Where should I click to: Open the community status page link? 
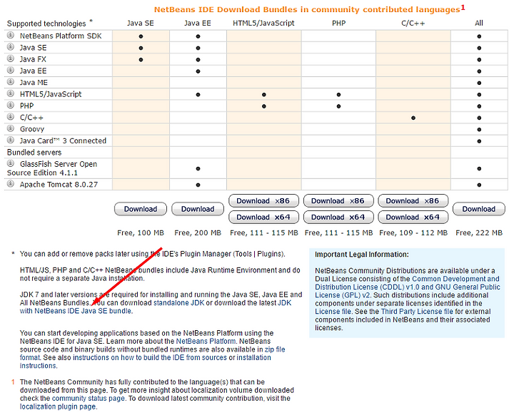(x=89, y=399)
